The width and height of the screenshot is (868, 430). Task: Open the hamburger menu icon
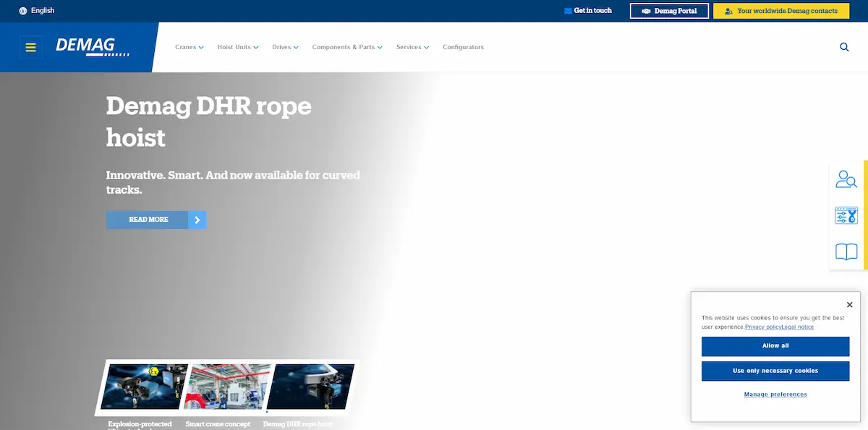30,48
